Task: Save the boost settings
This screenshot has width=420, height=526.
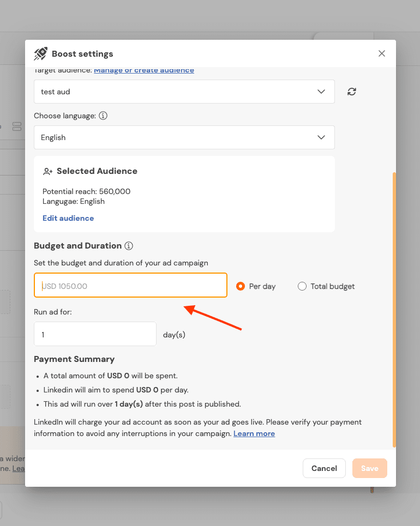Action: [x=369, y=468]
